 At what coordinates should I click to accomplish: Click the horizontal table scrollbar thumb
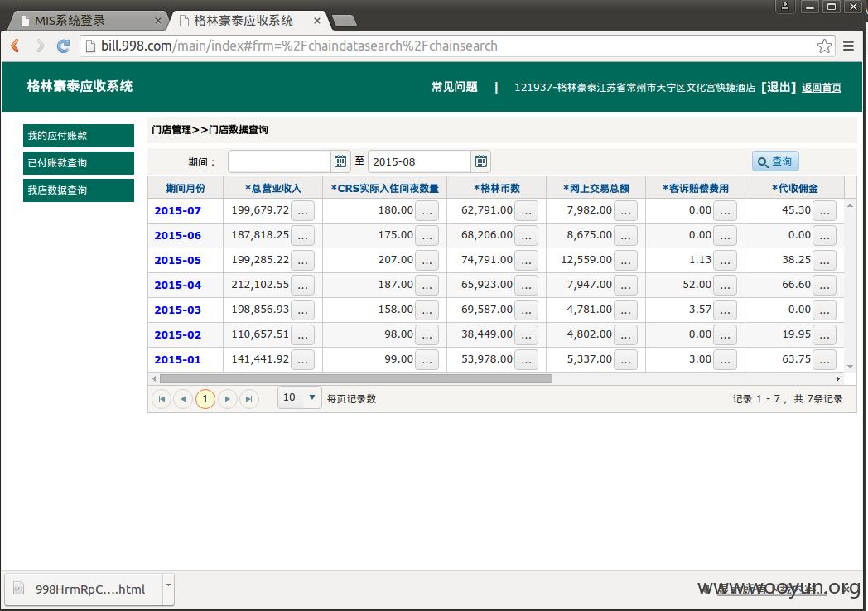coord(356,379)
